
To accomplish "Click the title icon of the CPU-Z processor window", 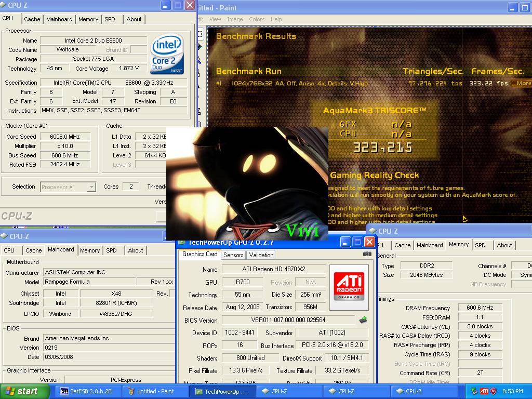I will (x=4, y=5).
